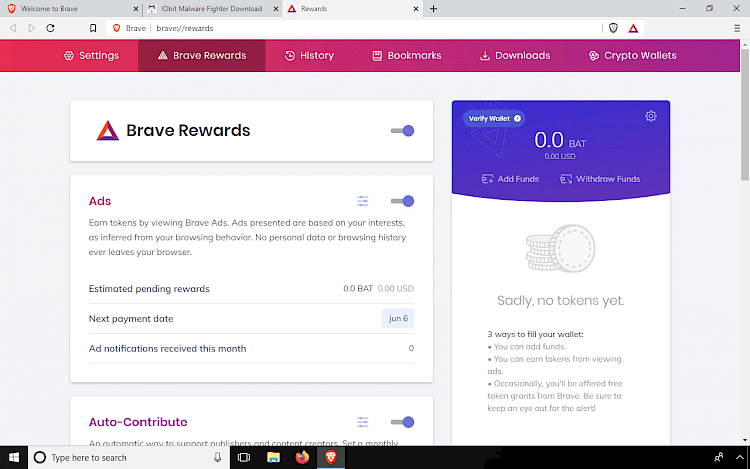Close the Welcome to Brave tab

[136, 9]
